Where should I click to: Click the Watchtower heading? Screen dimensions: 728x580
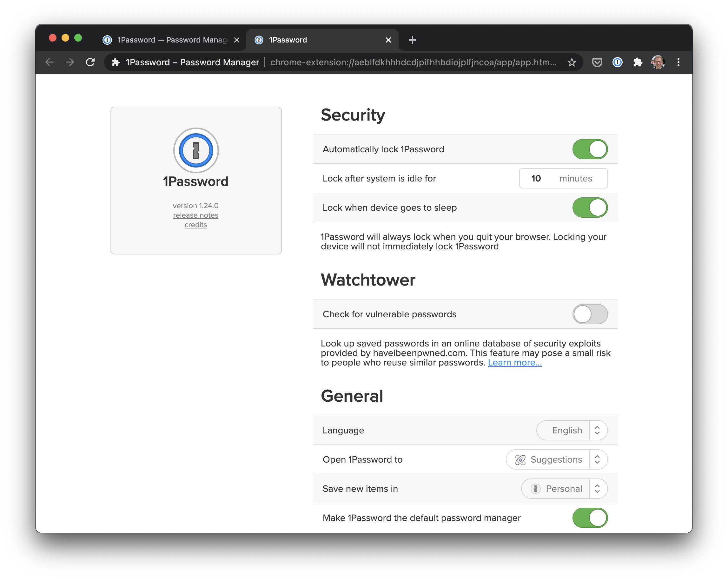(368, 280)
